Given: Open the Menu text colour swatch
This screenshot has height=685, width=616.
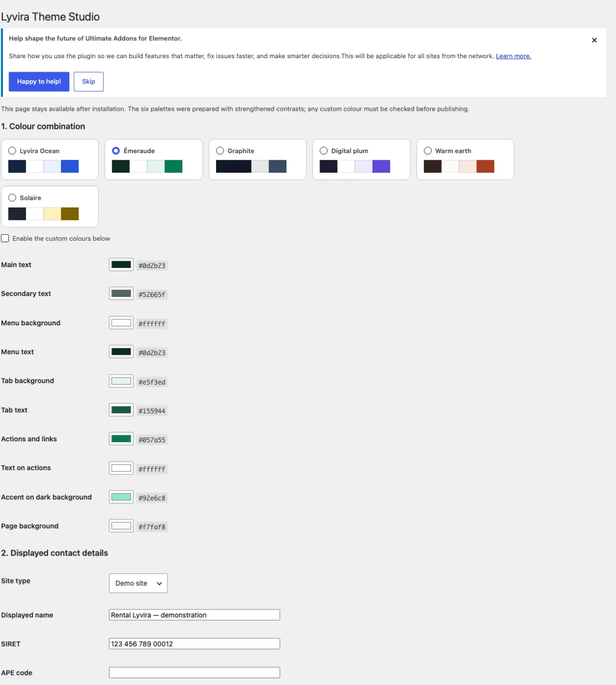Looking at the screenshot, I should coord(121,352).
